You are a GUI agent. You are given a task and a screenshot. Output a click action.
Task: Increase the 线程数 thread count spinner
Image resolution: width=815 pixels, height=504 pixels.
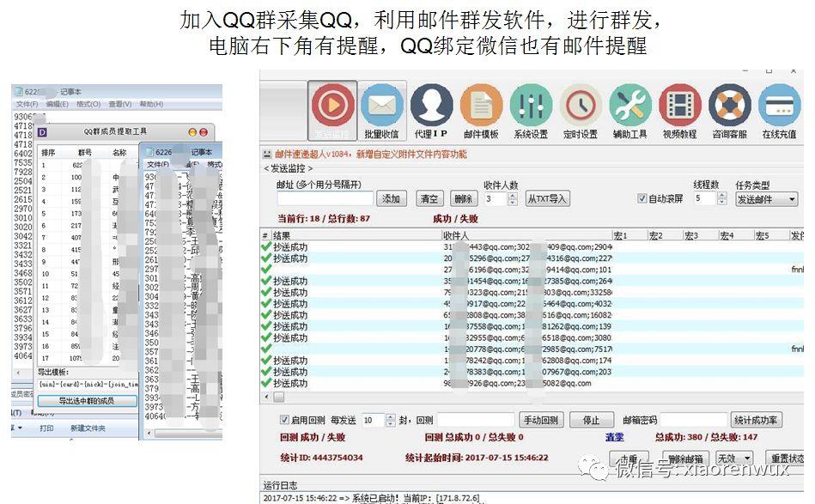pyautogui.click(x=721, y=195)
